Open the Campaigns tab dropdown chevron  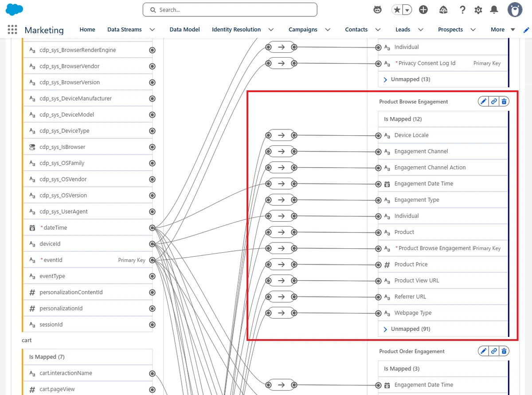coord(328,30)
